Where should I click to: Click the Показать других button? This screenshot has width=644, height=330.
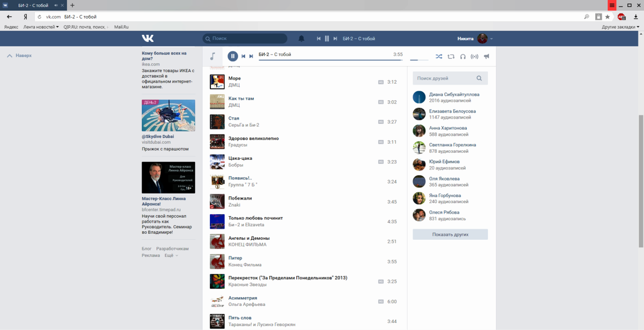tap(450, 234)
